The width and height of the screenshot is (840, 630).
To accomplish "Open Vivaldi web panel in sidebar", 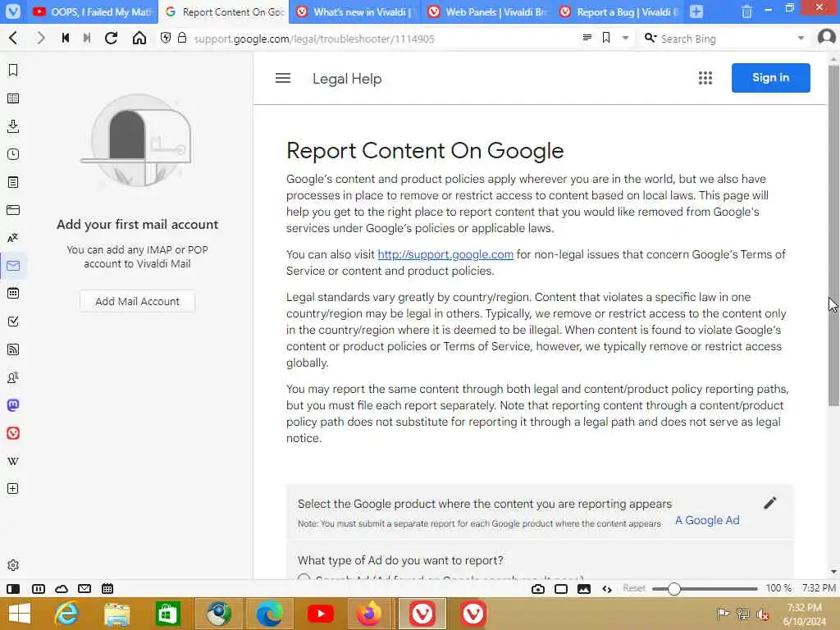I will click(13, 433).
